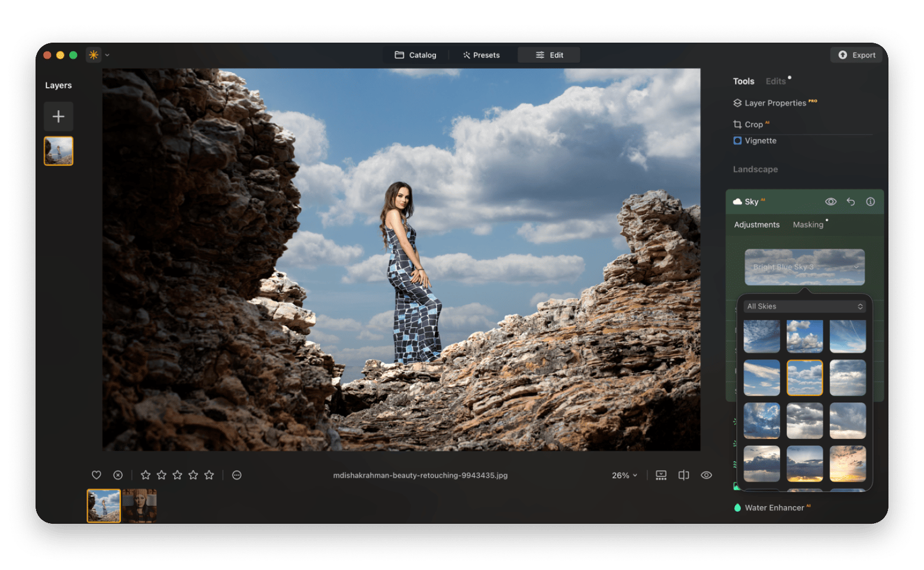924x570 pixels.
Task: Open the Crop tool
Action: [751, 124]
